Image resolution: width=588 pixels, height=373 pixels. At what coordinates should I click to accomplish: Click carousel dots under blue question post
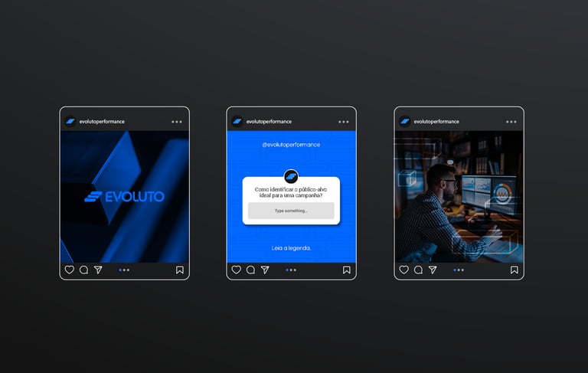click(291, 270)
